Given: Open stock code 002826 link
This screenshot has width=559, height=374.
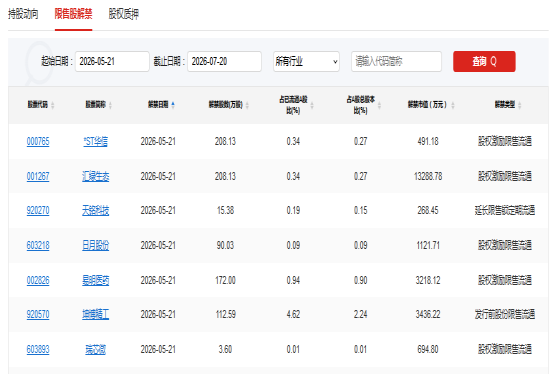Looking at the screenshot, I should point(38,280).
